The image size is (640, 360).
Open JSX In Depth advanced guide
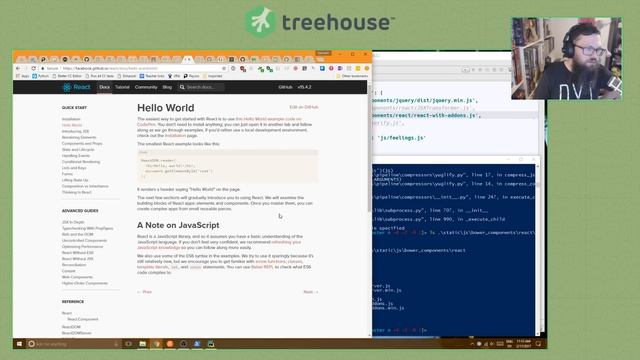pyautogui.click(x=73, y=222)
